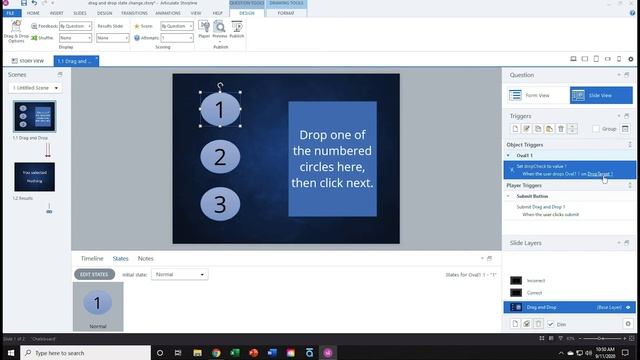This screenshot has width=640, height=360.
Task: Click the move trigger up/down arrows button
Action: [x=572, y=129]
